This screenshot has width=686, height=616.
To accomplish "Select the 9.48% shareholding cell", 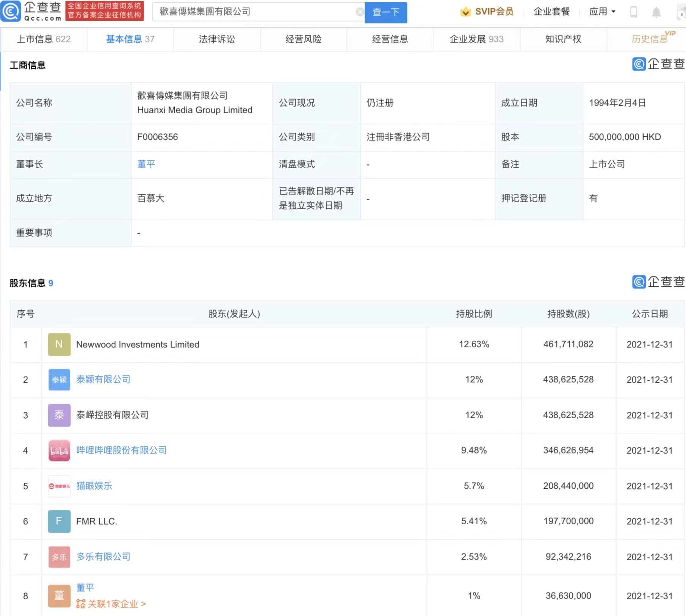I will (x=474, y=450).
